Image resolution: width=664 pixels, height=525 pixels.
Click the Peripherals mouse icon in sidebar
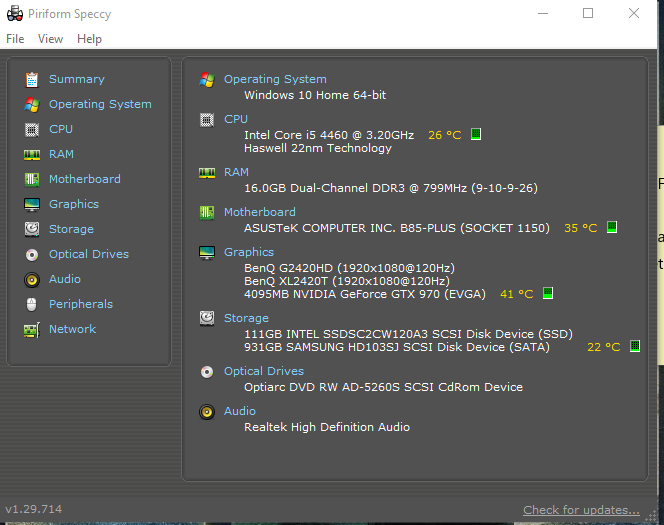coord(32,304)
